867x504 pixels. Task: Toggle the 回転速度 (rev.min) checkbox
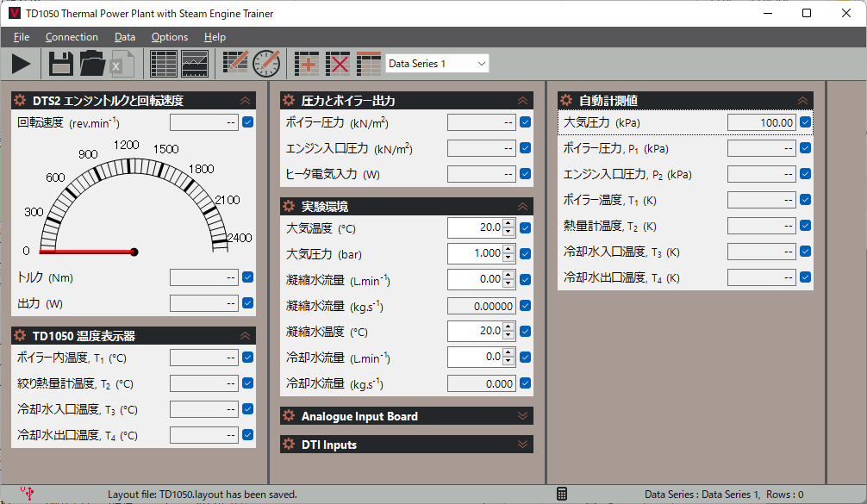tap(247, 122)
